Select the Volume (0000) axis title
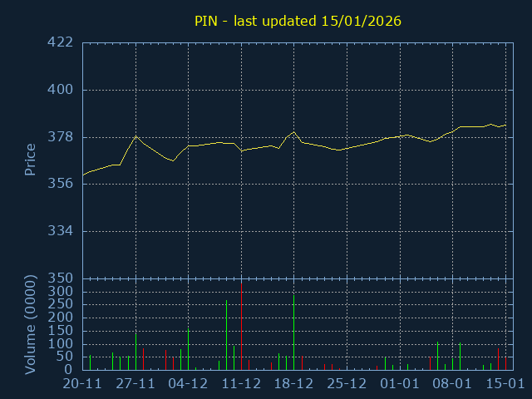 (30, 325)
